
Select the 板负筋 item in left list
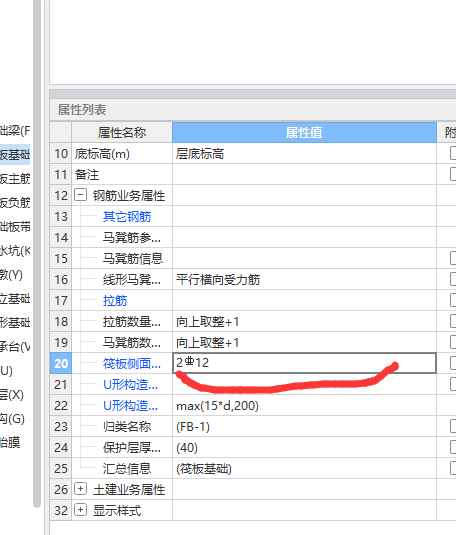15,202
